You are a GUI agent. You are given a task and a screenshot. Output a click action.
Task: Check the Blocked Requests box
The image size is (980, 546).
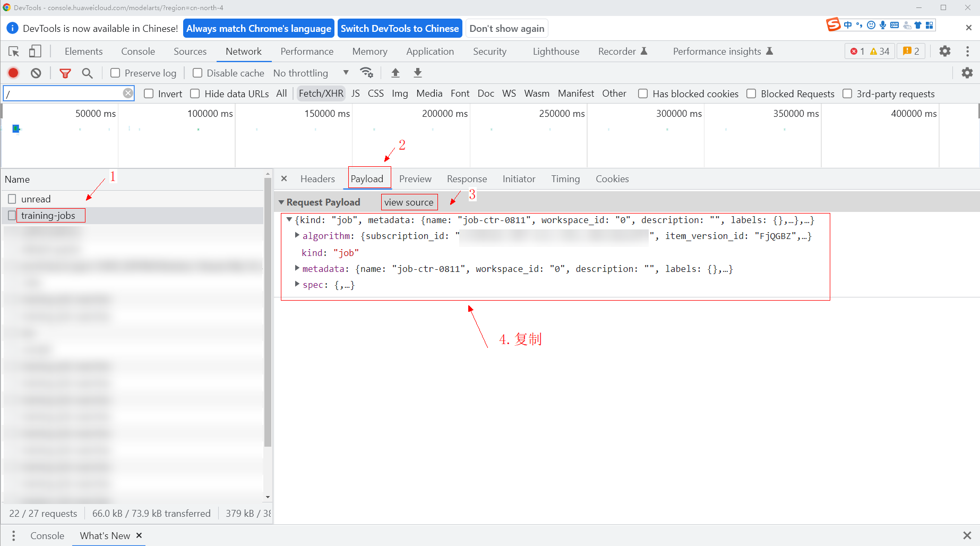click(751, 93)
